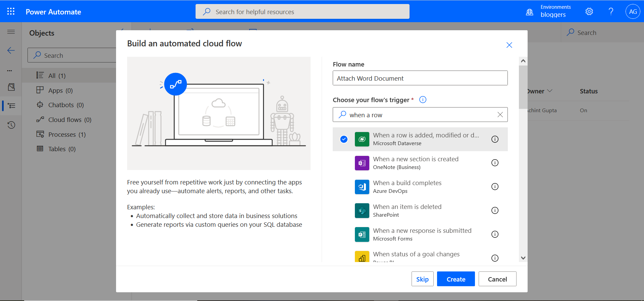The image size is (644, 301).
Task: Open the help question mark icon
Action: (x=611, y=12)
